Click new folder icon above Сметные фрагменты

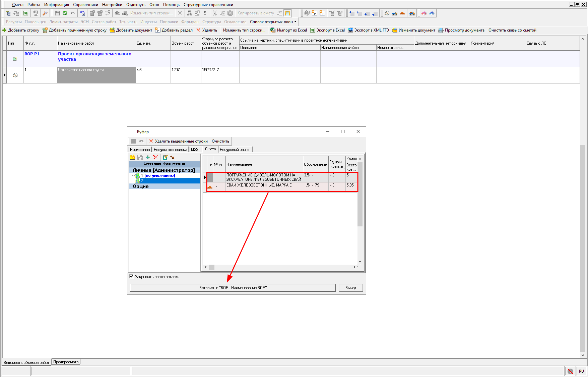click(132, 157)
